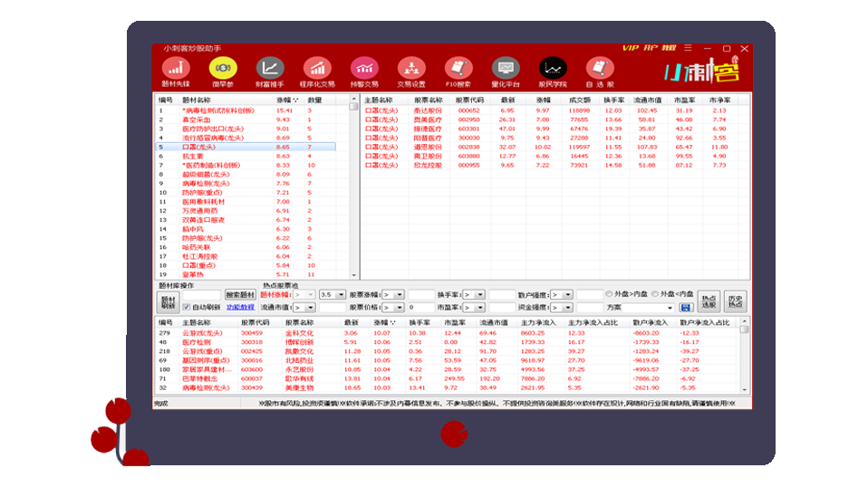Image resolution: width=868 pixels, height=487 pixels.
Task: Select highlighted topic row 口罩(龙头)
Action: [x=246, y=147]
